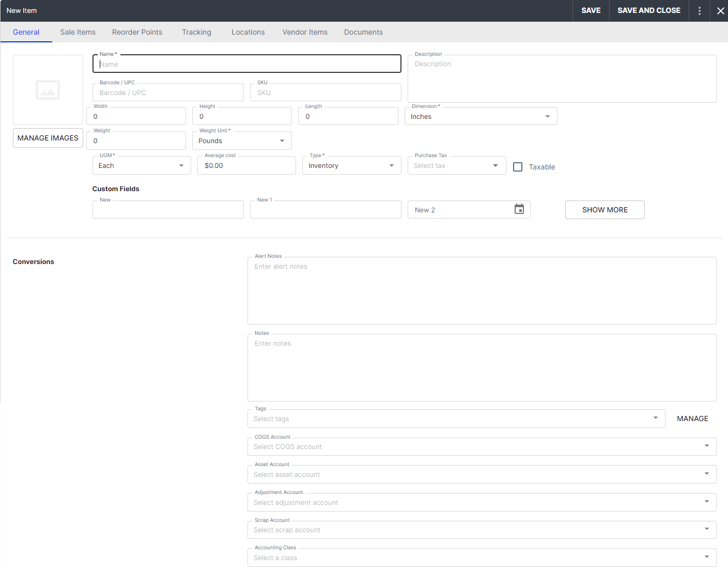Click Show More custom fields button

[x=605, y=210]
